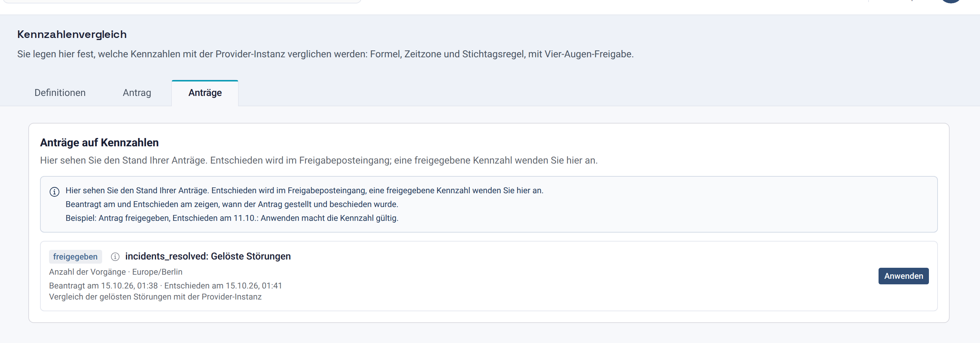The height and width of the screenshot is (343, 980).
Task: Click info icon beside incidents_resolved title
Action: (115, 257)
